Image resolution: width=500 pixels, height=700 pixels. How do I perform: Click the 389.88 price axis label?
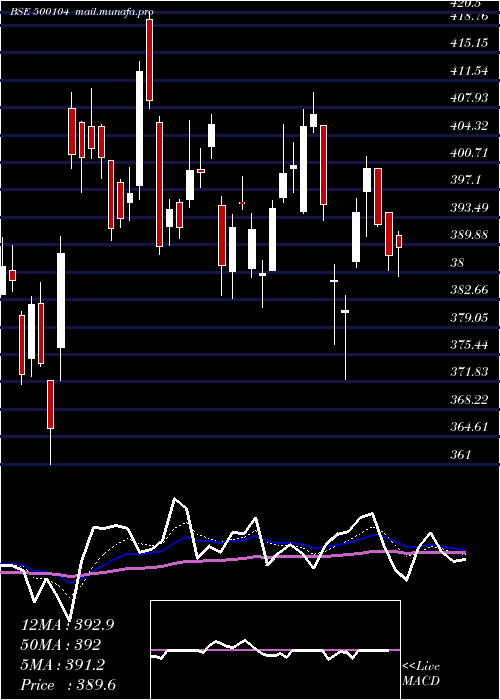(x=469, y=235)
